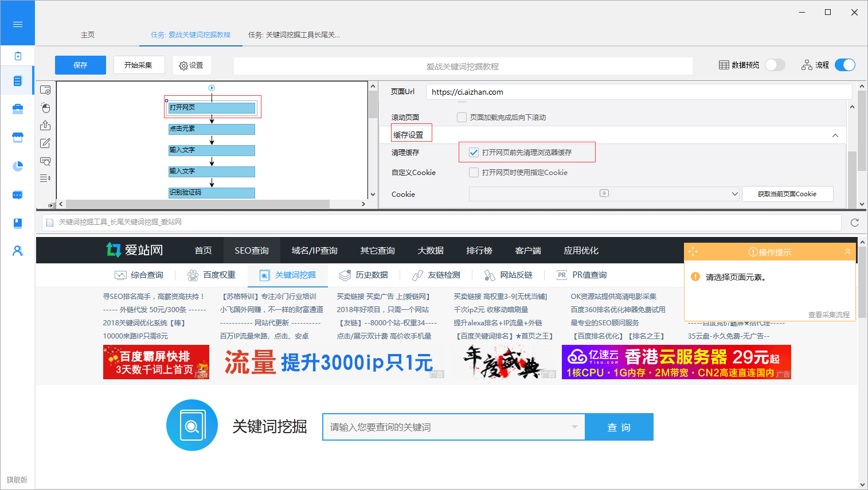This screenshot has height=490, width=868.
Task: Open the chat message sidebar icon
Action: [x=18, y=195]
